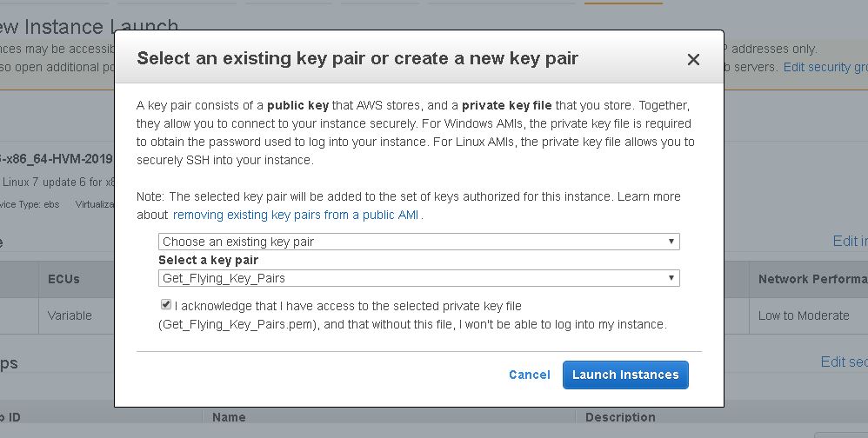The image size is (868, 438).
Task: Click the dialog title text
Action: [357, 58]
